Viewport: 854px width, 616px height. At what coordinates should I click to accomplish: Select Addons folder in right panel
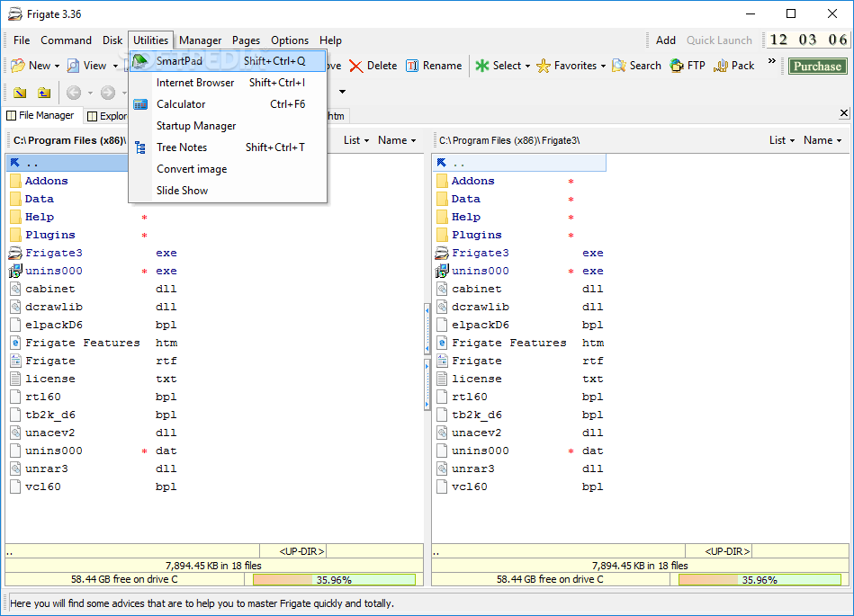coord(519,182)
